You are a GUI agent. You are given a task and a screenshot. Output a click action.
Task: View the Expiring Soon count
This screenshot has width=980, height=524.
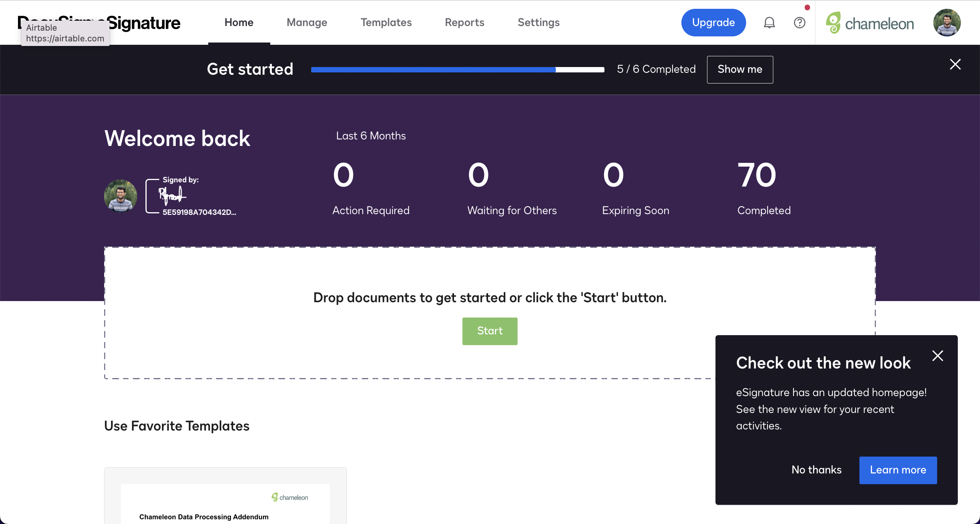(x=635, y=188)
